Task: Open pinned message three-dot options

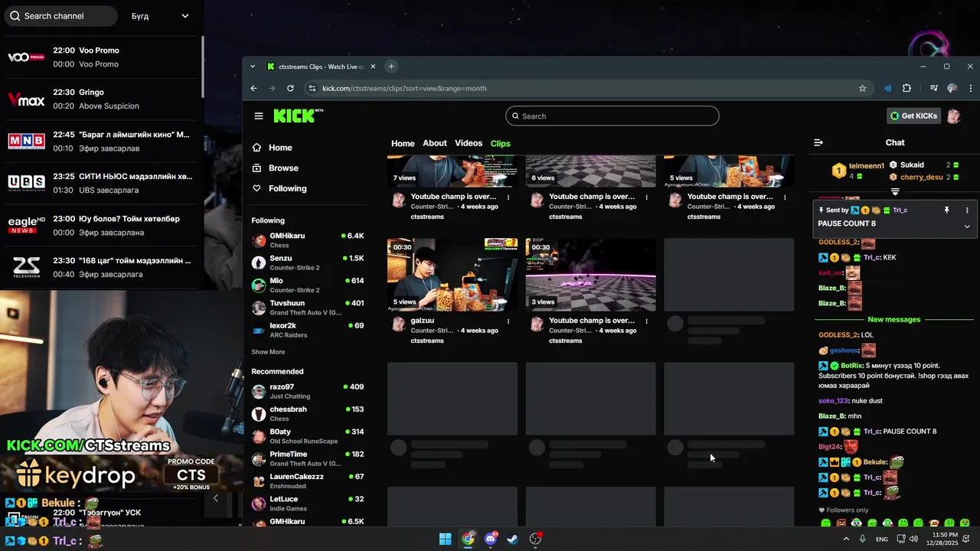Action: 967,210
